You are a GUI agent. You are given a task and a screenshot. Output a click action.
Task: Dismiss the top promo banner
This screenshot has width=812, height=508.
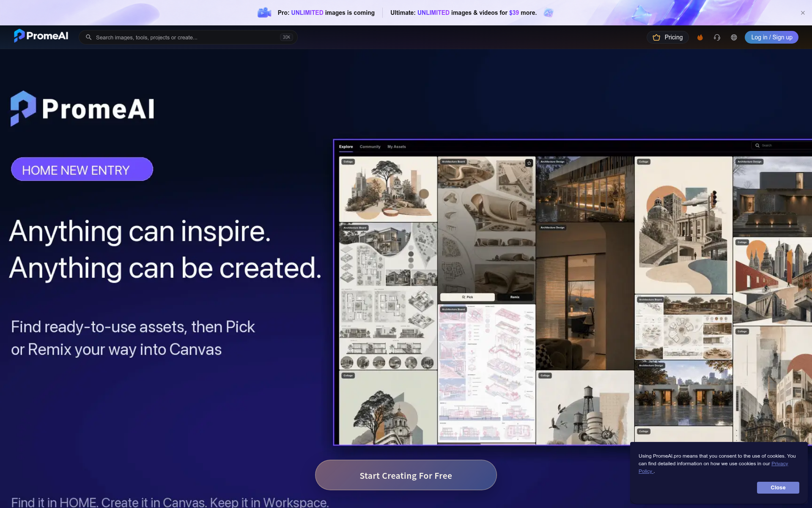(x=803, y=13)
